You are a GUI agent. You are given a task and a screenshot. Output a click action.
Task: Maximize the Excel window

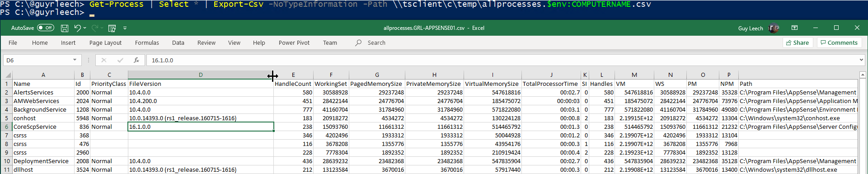tap(836, 28)
